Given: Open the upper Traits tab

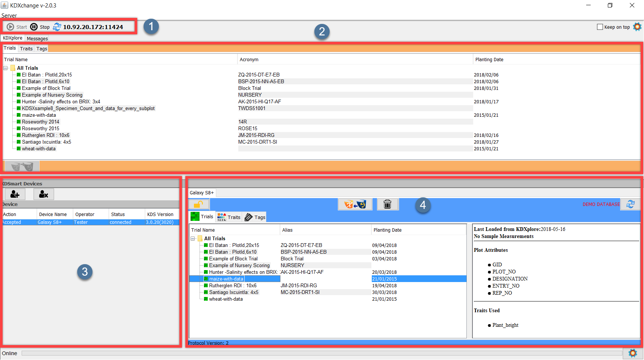Looking at the screenshot, I should [x=26, y=48].
